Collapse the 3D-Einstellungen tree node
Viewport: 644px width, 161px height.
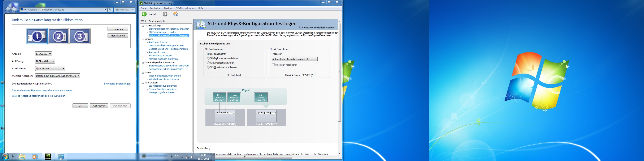click(143, 26)
